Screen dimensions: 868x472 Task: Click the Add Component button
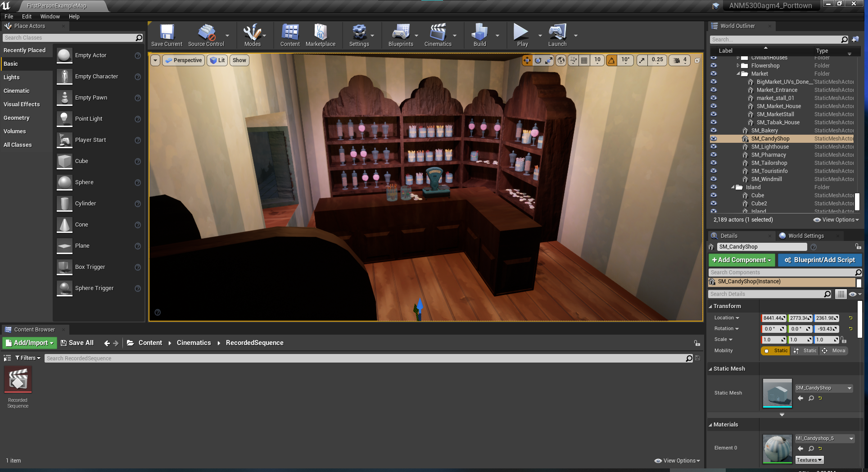(x=741, y=260)
